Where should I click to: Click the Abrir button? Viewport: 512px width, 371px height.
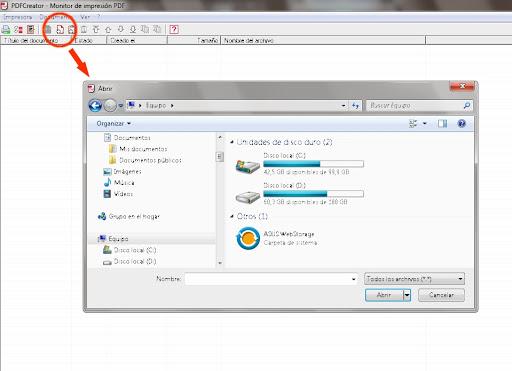click(x=384, y=295)
